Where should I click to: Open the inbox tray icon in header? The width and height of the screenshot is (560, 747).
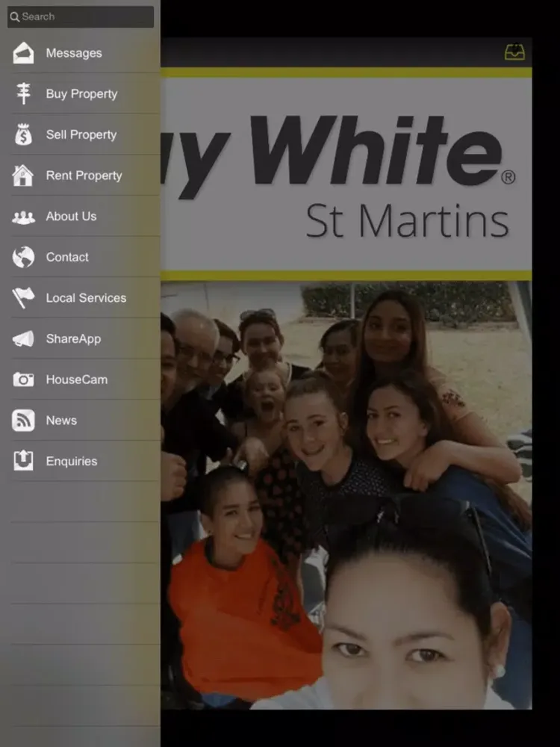(x=514, y=52)
